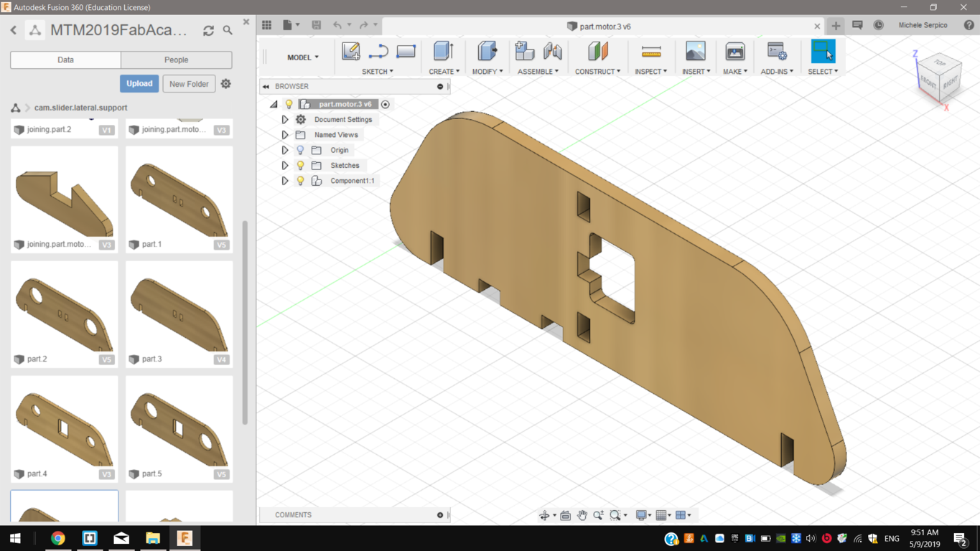
Task: Expand the Named Views tree node
Action: (285, 135)
